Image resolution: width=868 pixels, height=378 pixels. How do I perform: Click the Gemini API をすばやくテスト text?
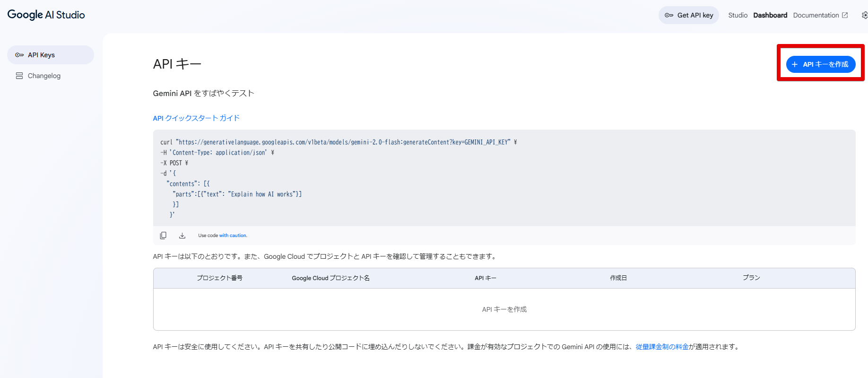point(204,93)
